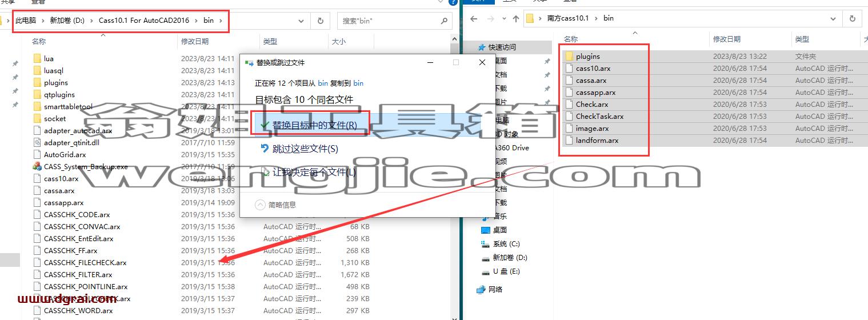
Task: Sort right window by 修改日期 column
Action: (727, 39)
